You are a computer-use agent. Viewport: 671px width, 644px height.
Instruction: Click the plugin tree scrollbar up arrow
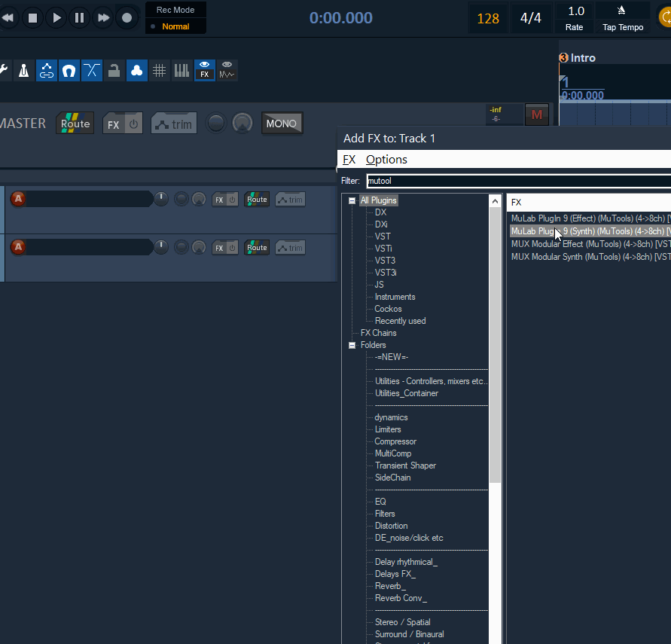(495, 201)
